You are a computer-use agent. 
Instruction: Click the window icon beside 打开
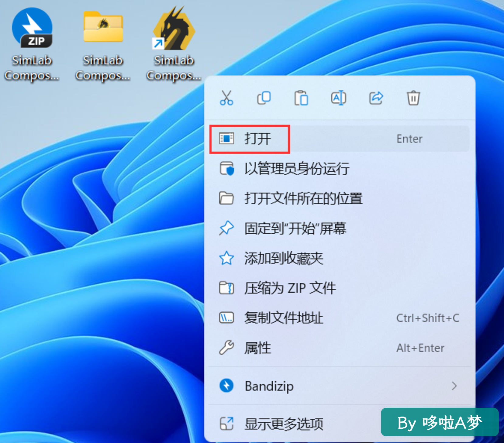coord(226,139)
